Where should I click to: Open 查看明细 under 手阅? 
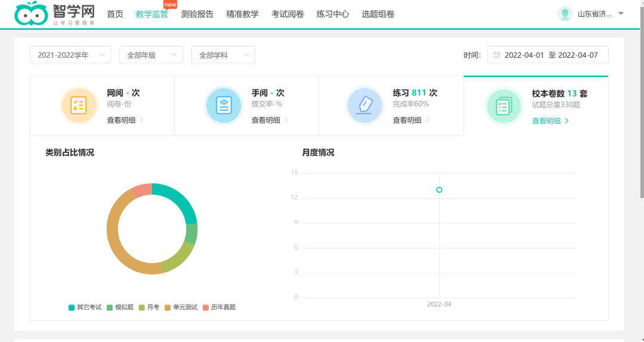[266, 120]
